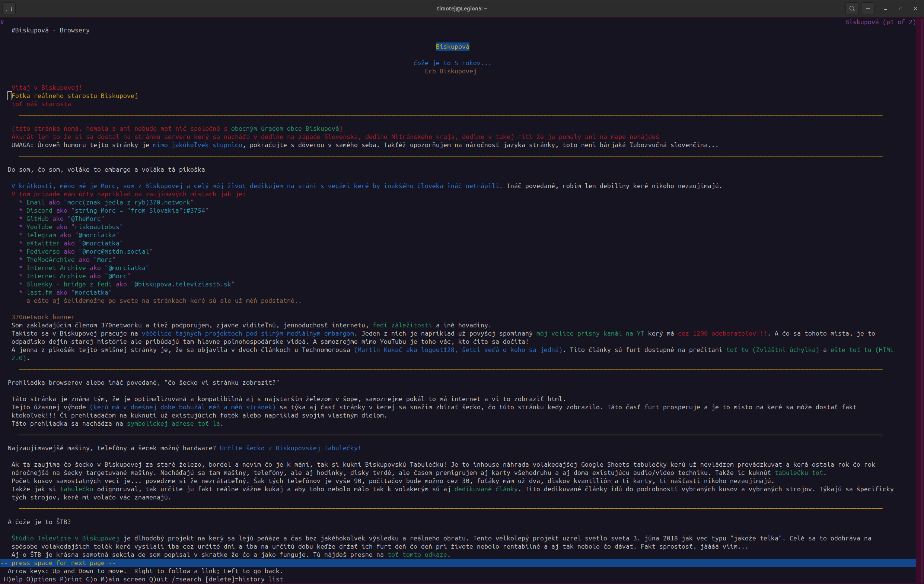Open 'Štúdio Televízie v Biskupovej' link
The height and width of the screenshot is (584, 924).
[65, 538]
